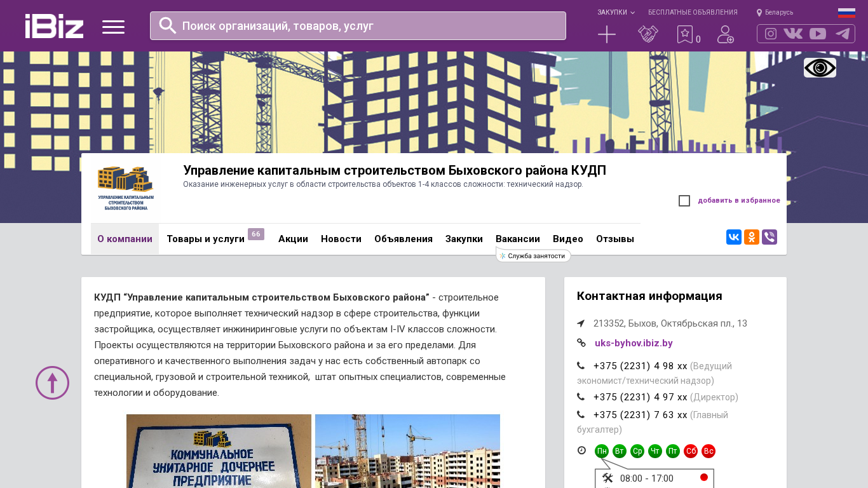Choose the Беларусь location selector
The image size is (868, 488).
[775, 12]
